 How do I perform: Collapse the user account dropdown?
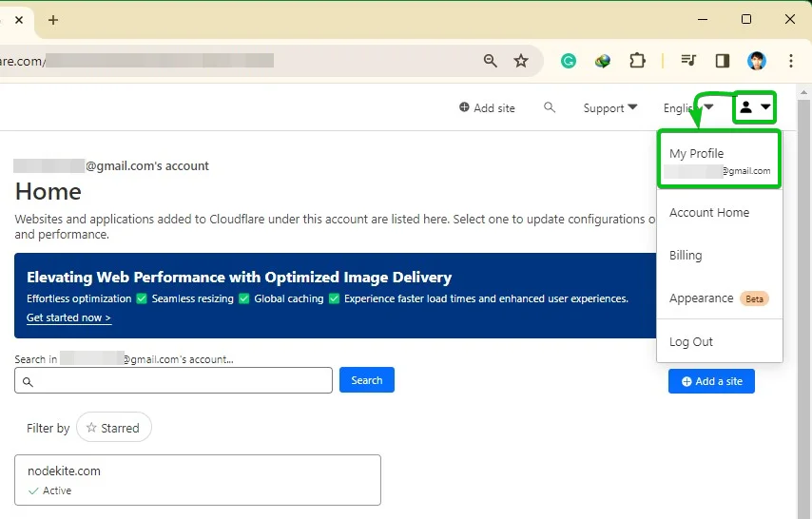(755, 107)
